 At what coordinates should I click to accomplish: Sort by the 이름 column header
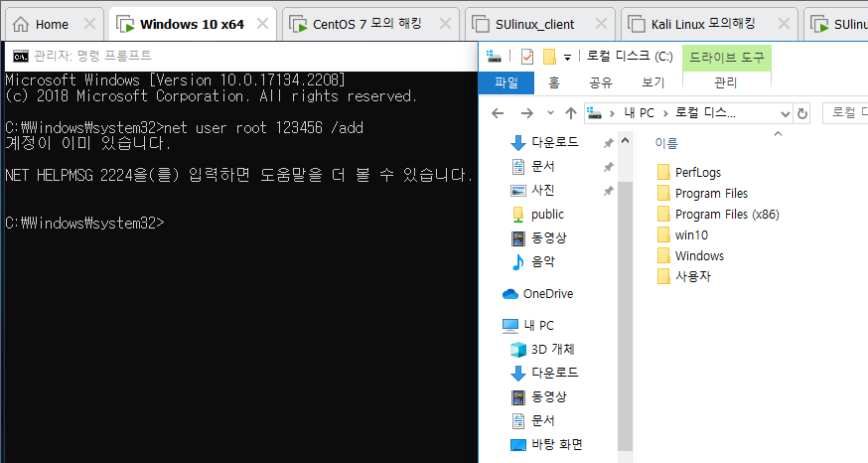(666, 143)
